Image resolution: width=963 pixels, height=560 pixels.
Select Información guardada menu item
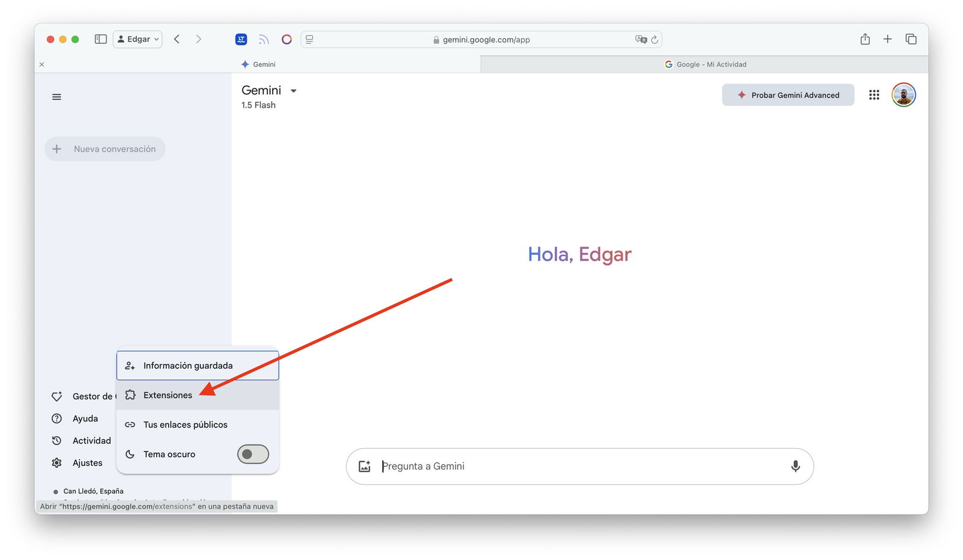197,366
